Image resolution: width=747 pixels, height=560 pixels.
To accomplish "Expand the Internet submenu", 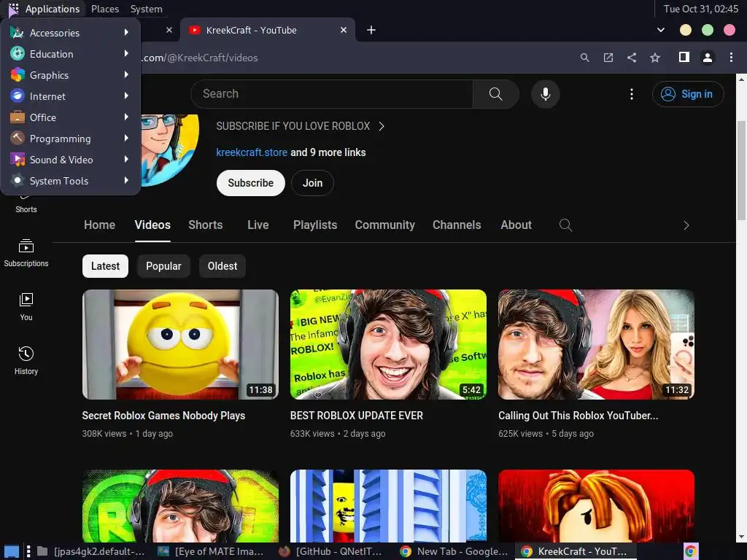I will click(x=71, y=96).
